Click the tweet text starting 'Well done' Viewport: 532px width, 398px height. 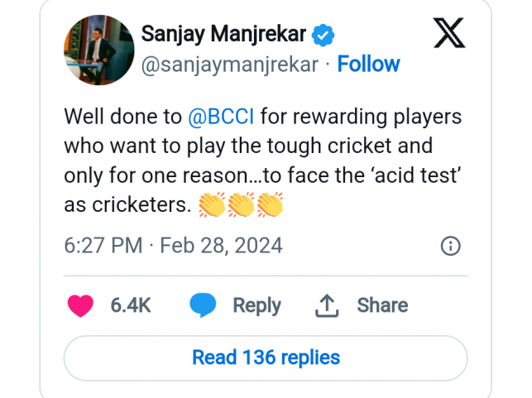262,161
